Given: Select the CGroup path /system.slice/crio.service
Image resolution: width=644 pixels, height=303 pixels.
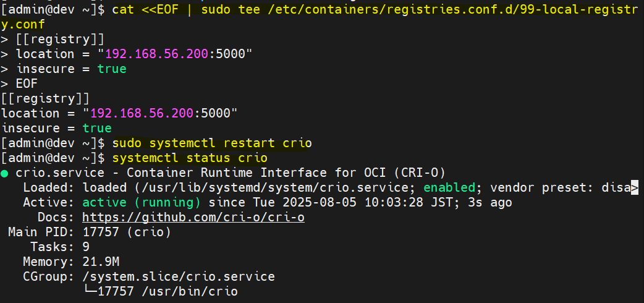Looking at the screenshot, I should [x=178, y=276].
